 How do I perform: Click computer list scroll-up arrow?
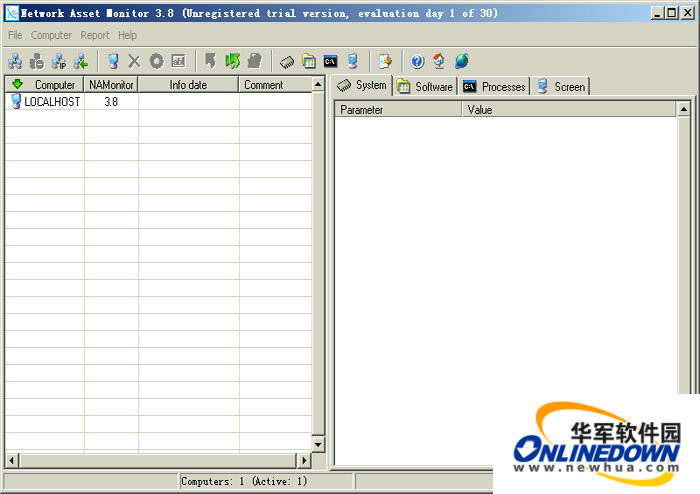click(318, 84)
